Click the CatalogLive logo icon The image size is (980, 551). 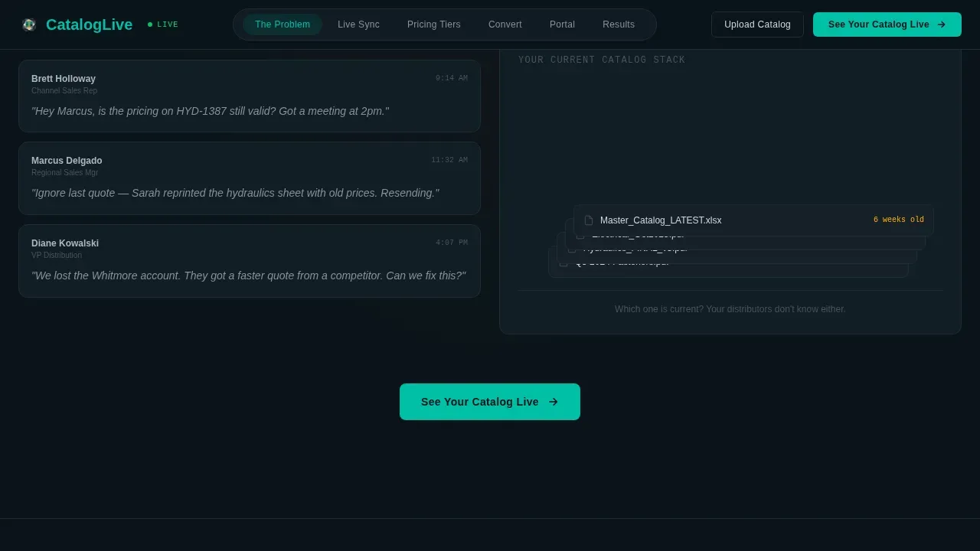point(29,24)
